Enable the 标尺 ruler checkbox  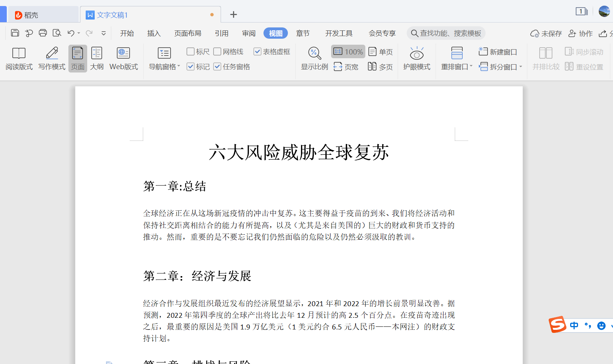(x=191, y=51)
